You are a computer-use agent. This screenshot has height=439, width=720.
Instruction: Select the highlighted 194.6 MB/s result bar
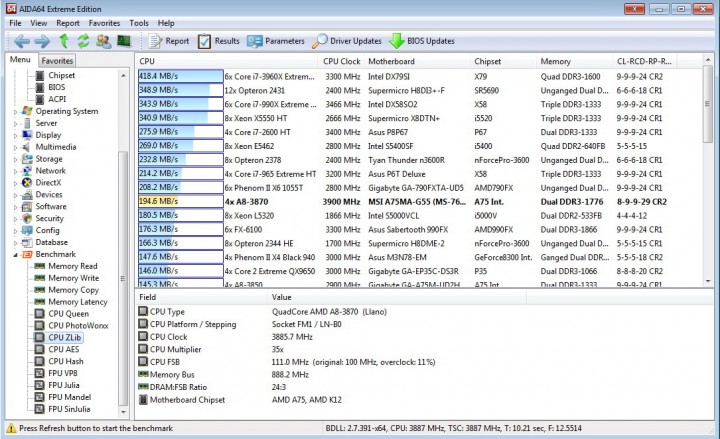[x=180, y=202]
